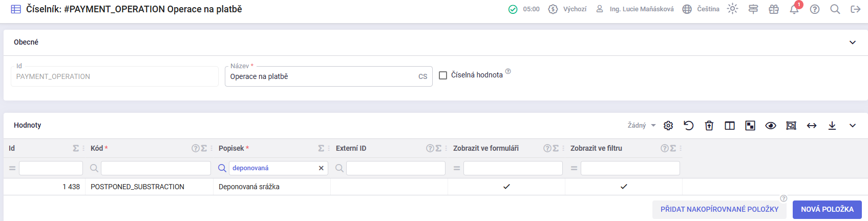Toggle the light/dark theme sun icon
Viewport: 868px width, 221px height.
point(732,9)
